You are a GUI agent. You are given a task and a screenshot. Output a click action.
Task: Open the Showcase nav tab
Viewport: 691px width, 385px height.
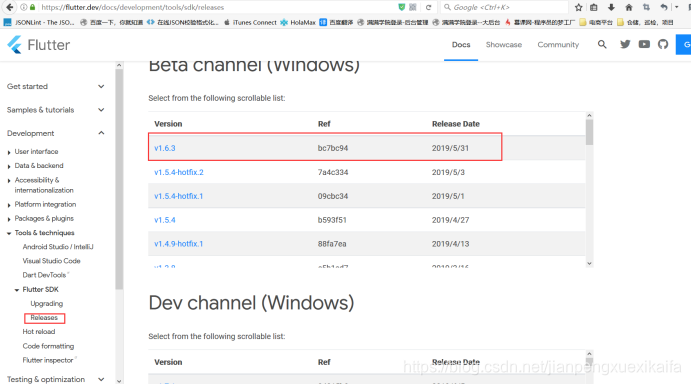click(504, 44)
